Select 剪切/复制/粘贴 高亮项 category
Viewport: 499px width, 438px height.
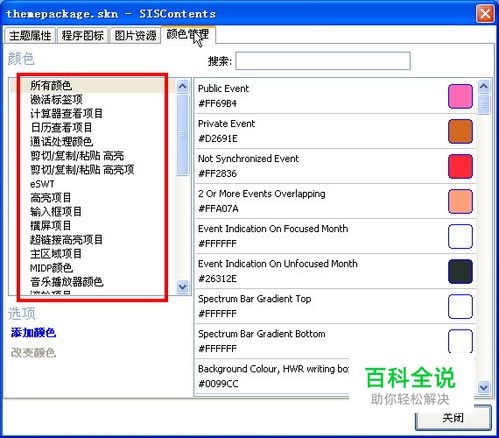(x=82, y=170)
